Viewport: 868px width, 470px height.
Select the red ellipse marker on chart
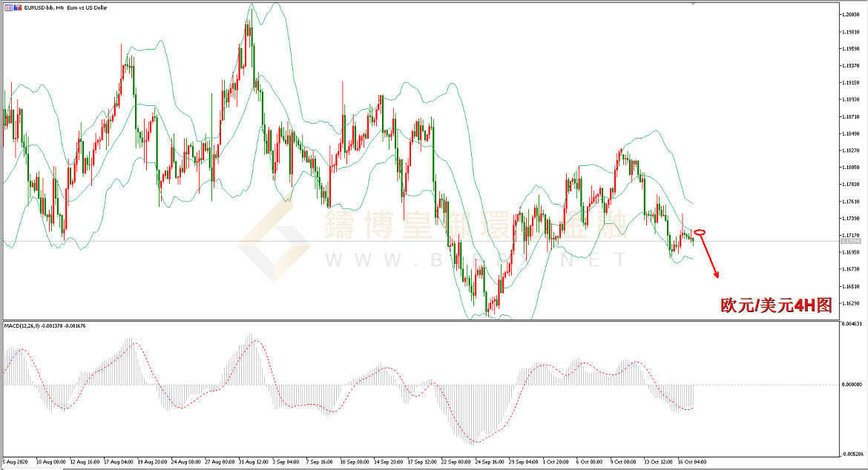700,232
